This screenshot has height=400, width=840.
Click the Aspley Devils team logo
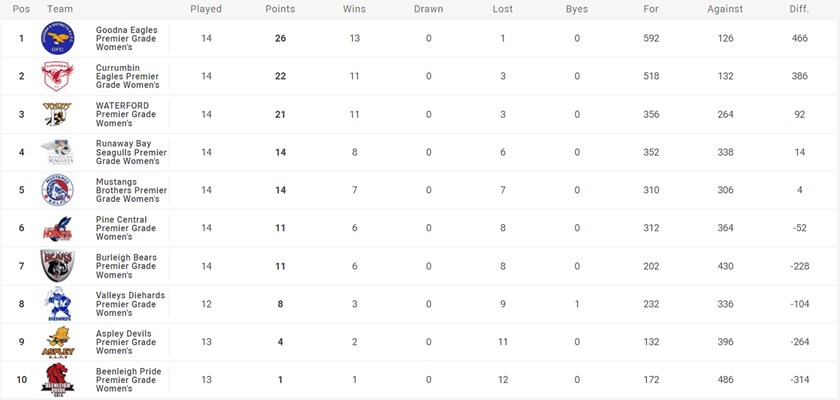click(x=57, y=342)
